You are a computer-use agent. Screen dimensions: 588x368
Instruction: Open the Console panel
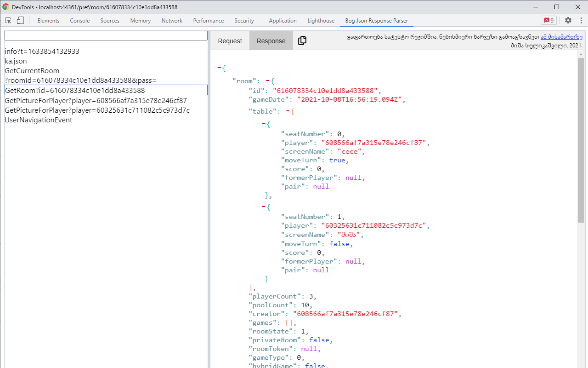(x=79, y=20)
